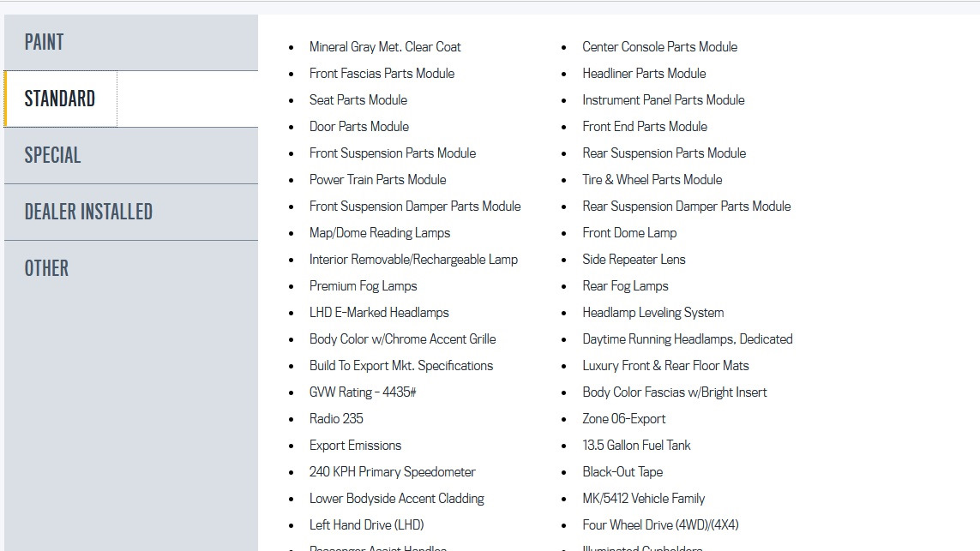Select '13.5 Gallon Fuel Tank' entry
Screen dimensions: 980x551
pyautogui.click(x=636, y=446)
